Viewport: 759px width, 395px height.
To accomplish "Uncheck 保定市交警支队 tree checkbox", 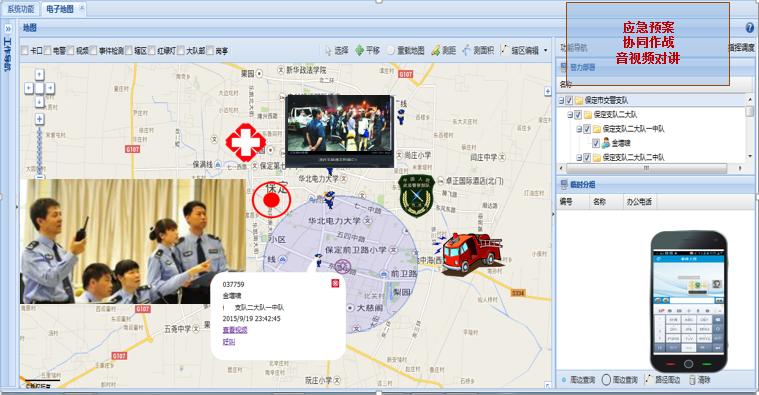I will (x=569, y=100).
